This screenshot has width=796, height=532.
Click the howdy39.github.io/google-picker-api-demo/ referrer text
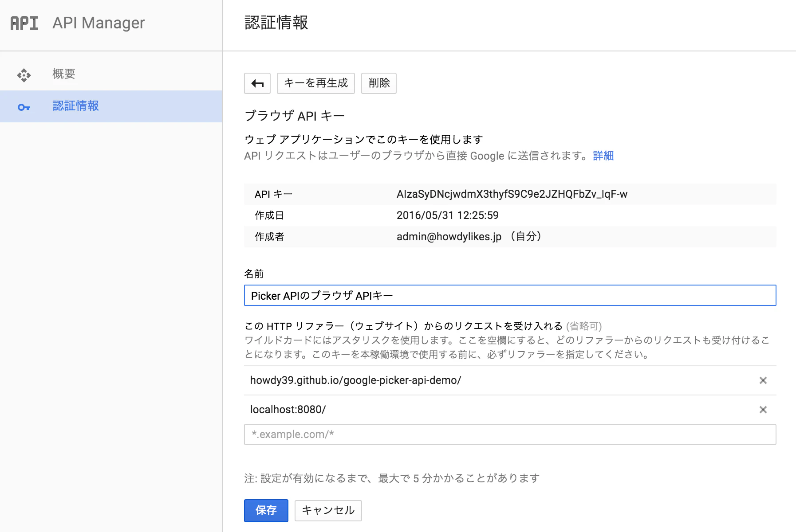tap(356, 380)
